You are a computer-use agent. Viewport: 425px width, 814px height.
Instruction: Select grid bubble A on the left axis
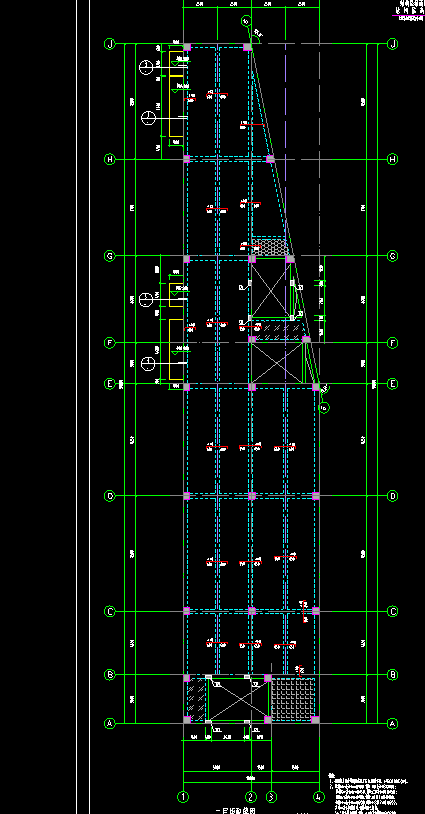109,723
